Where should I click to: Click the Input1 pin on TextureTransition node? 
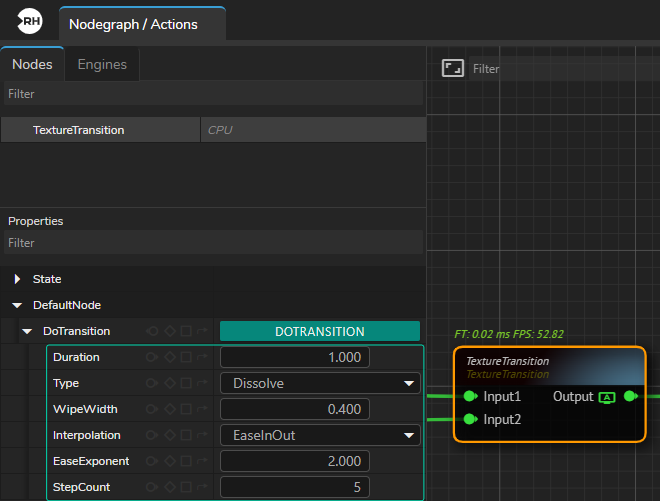[470, 396]
